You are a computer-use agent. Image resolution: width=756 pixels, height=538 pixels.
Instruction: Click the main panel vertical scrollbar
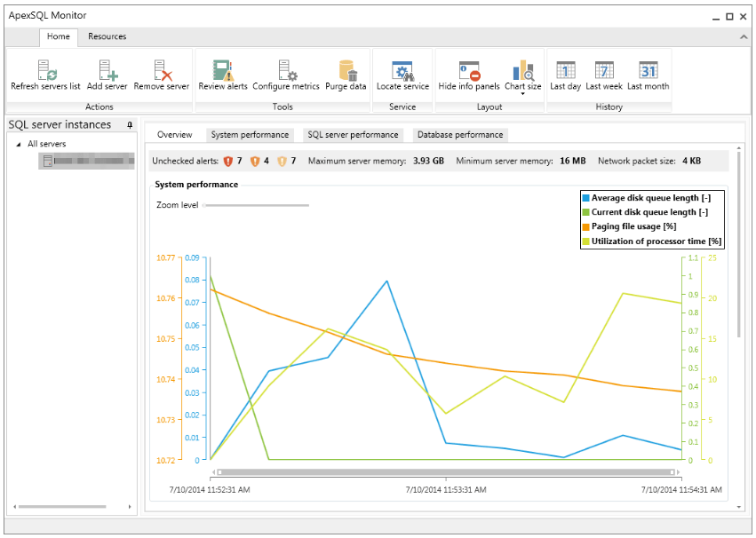738,245
